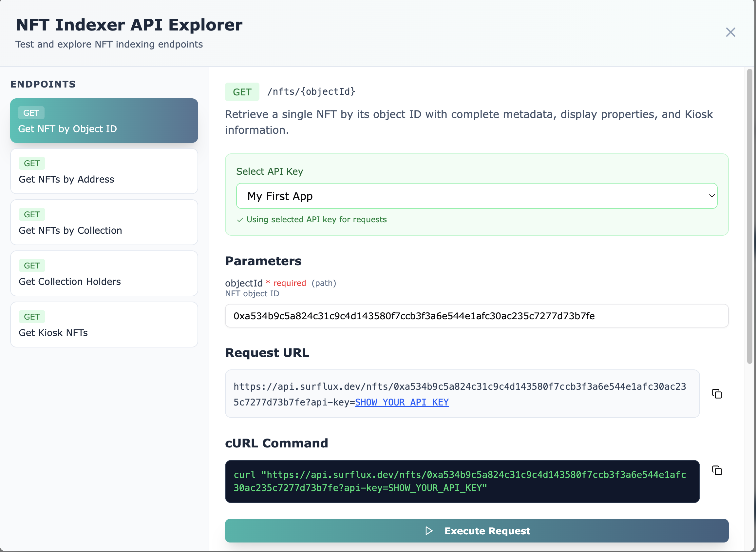This screenshot has width=756, height=552.
Task: Select Get NFT by Object ID endpoint
Action: 104,121
